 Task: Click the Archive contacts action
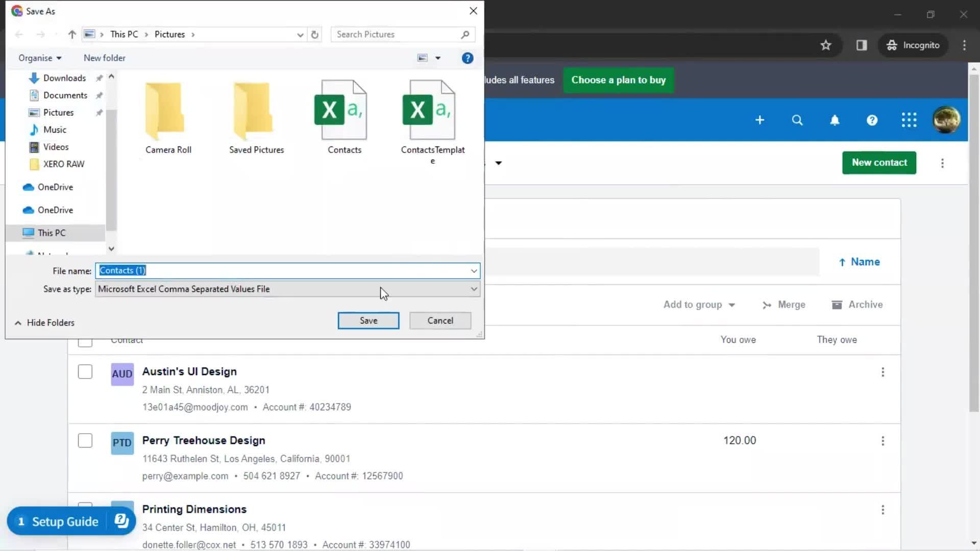(x=857, y=305)
